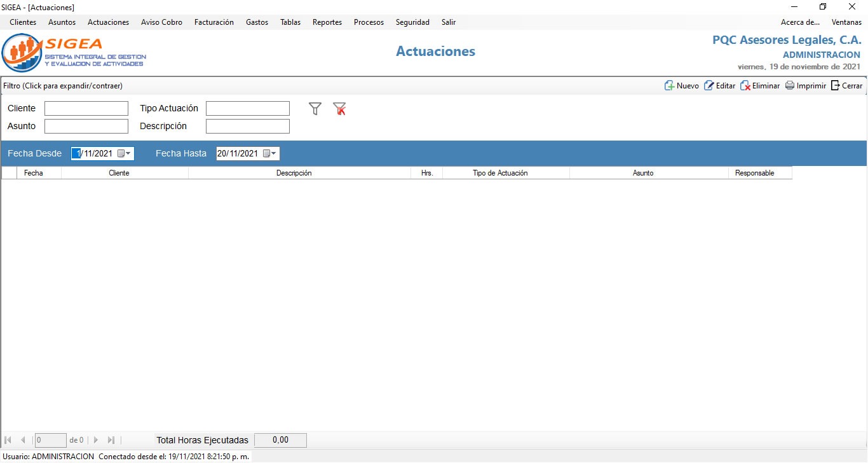The width and height of the screenshot is (868, 463).
Task: Click the Editar pencil icon
Action: [x=709, y=86]
